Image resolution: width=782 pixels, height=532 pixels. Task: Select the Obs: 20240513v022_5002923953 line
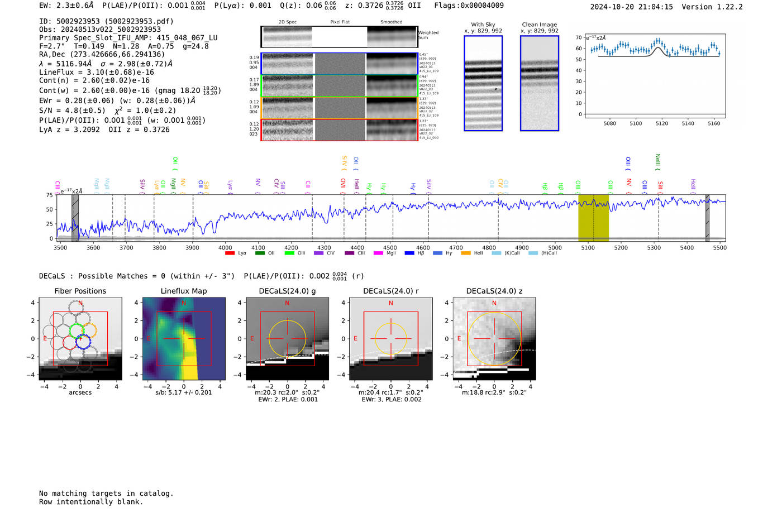click(x=100, y=30)
